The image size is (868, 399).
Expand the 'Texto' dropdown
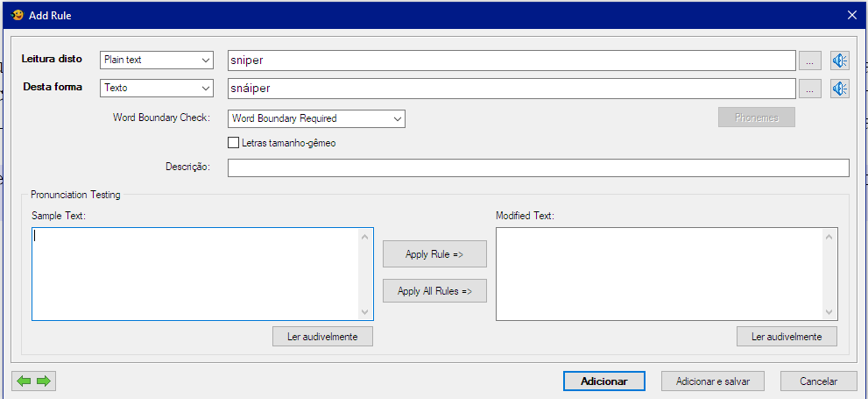click(x=157, y=89)
